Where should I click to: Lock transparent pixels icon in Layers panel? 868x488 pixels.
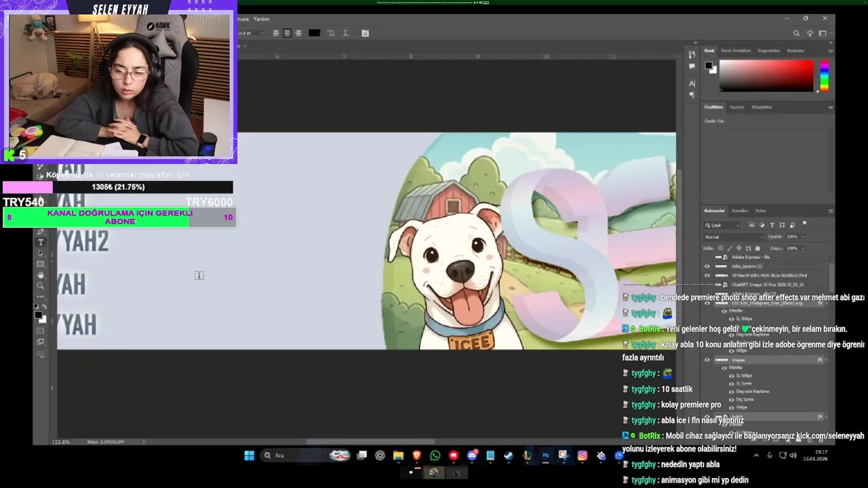[x=721, y=248]
